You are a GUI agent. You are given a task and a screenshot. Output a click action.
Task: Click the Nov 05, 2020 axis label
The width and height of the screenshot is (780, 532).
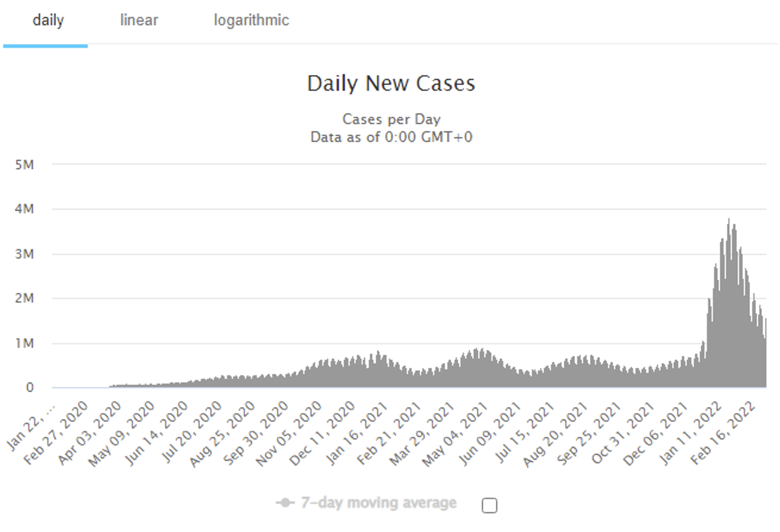click(x=288, y=434)
